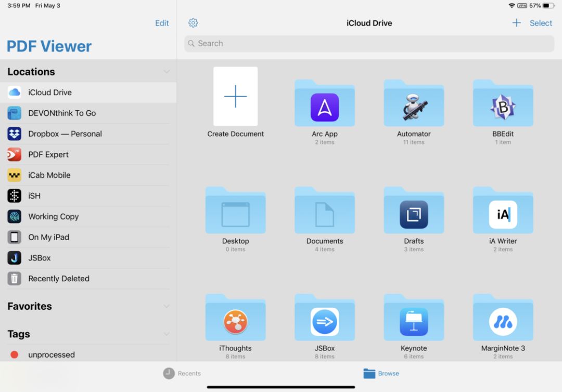
Task: Open the Desktop folder
Action: click(236, 210)
